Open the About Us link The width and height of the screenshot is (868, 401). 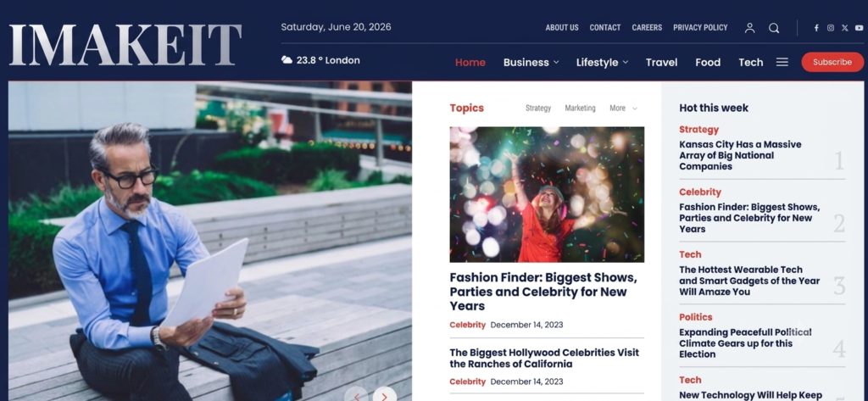point(562,28)
